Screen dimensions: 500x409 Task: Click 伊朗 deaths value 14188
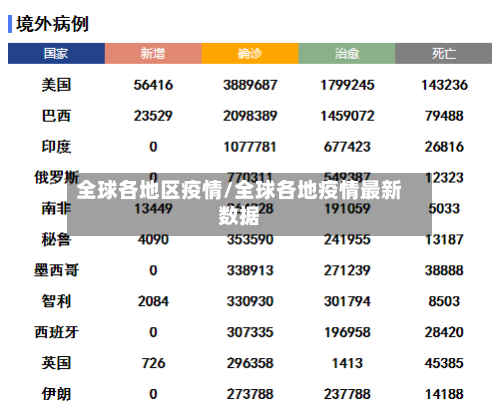pyautogui.click(x=444, y=394)
